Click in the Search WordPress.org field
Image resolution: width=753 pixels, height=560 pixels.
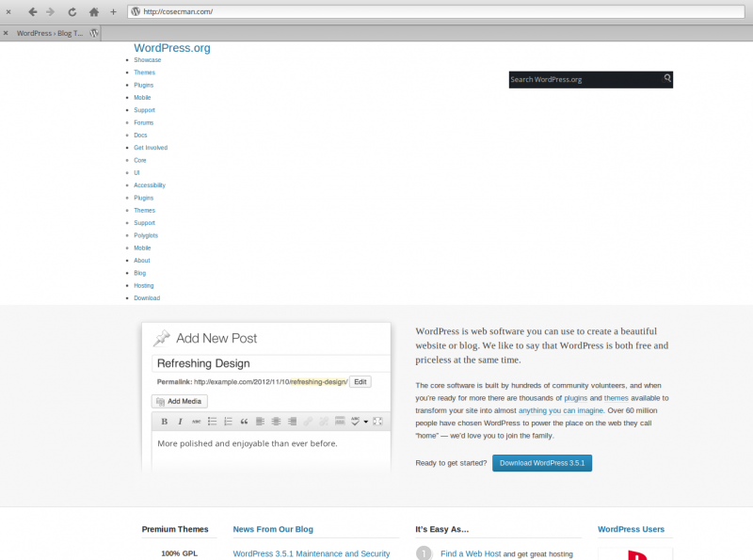pos(584,80)
